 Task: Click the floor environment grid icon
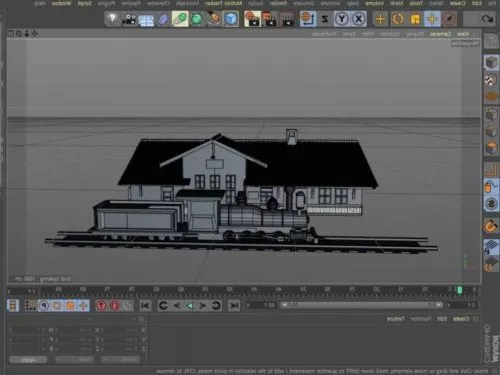[146, 20]
